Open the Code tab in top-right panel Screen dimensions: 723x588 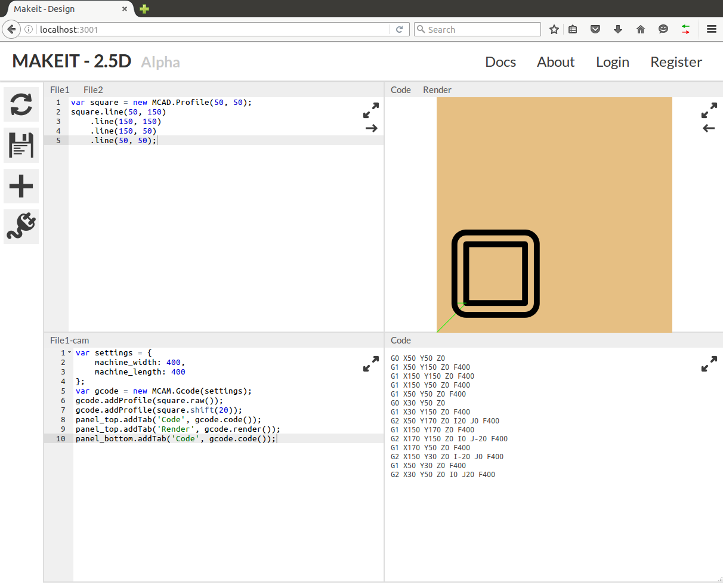click(x=400, y=90)
